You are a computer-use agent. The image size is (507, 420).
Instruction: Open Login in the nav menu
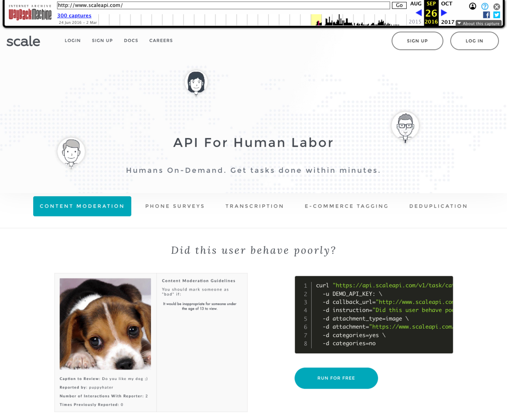click(73, 41)
